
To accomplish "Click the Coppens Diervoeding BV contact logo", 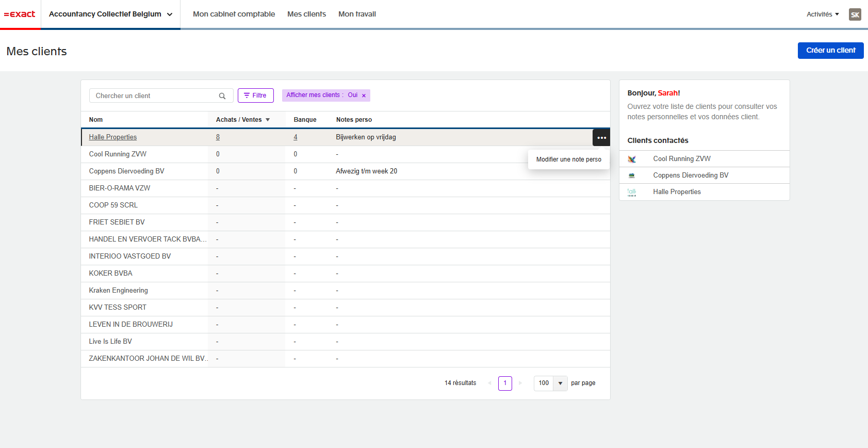I will point(632,175).
